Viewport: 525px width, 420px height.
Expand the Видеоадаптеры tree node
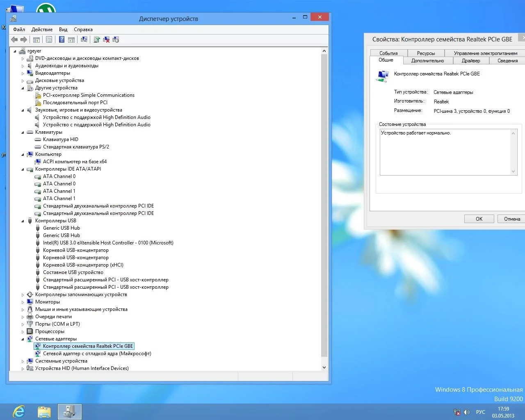[x=23, y=73]
